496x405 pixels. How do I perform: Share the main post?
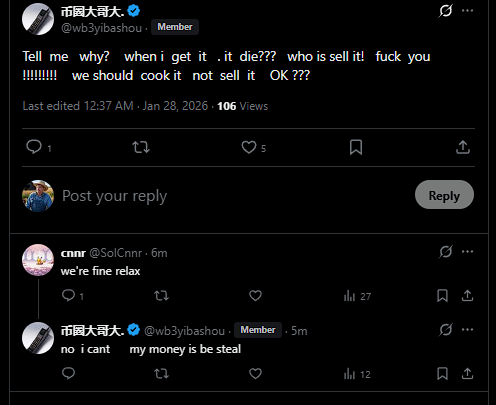tap(463, 147)
